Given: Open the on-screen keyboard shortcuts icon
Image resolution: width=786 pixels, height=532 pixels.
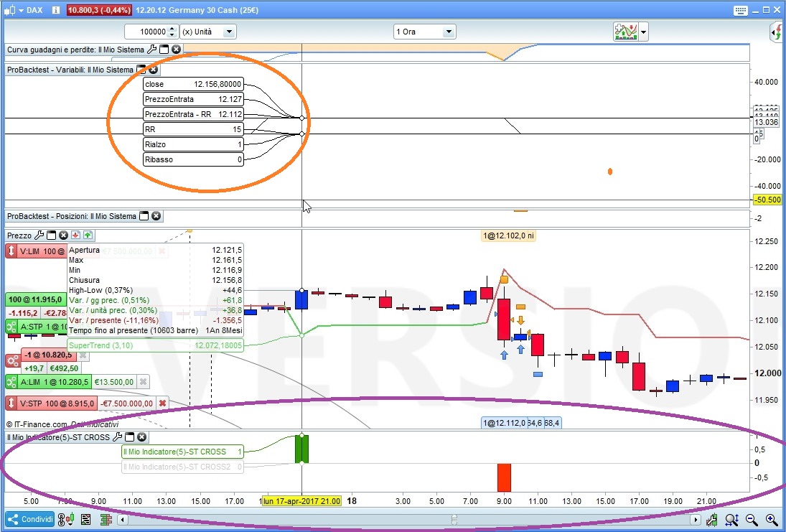Looking at the screenshot, I should point(740,10).
